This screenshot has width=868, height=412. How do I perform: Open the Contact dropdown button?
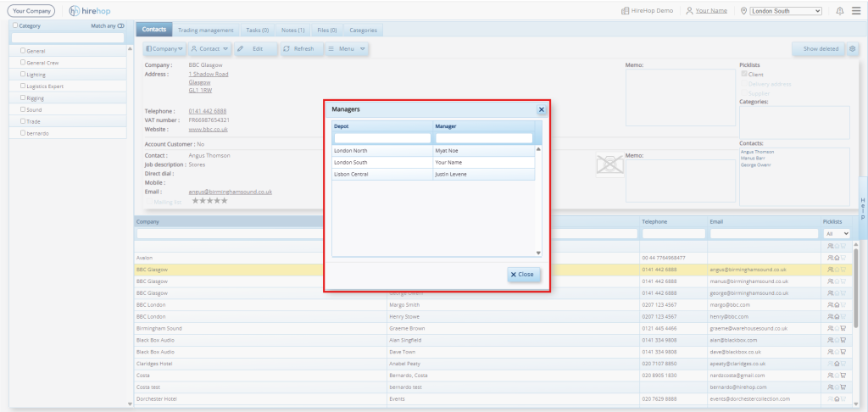pos(210,48)
